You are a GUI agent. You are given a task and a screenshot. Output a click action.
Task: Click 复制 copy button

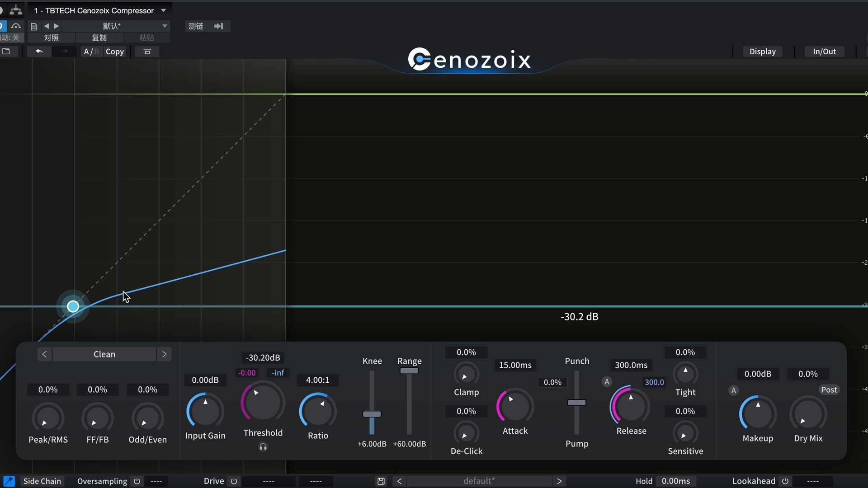tap(99, 38)
